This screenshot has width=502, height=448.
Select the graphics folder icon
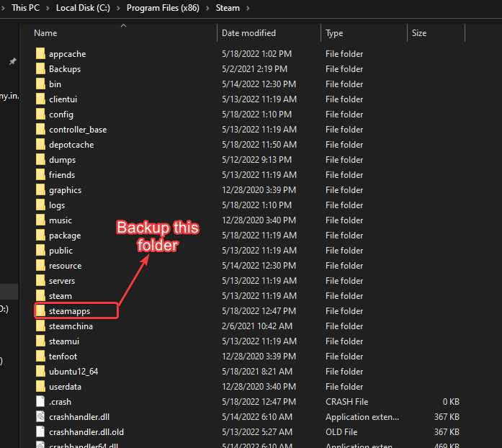40,190
